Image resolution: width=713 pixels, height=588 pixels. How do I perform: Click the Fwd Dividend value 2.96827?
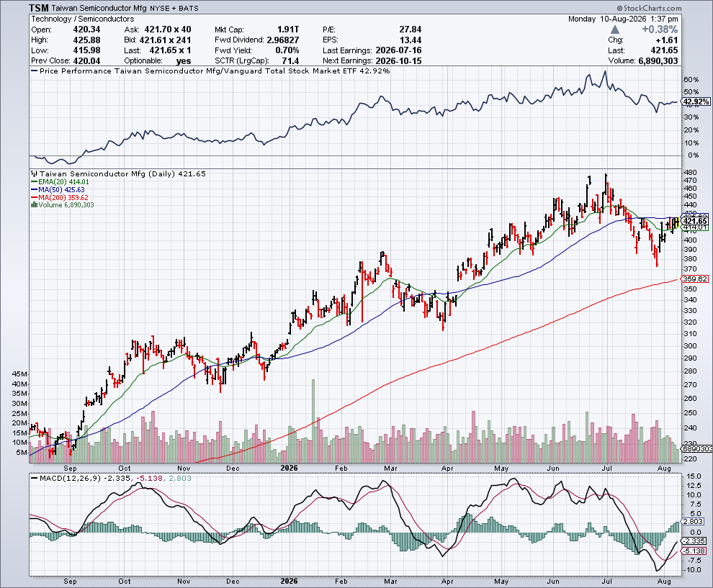pos(283,40)
